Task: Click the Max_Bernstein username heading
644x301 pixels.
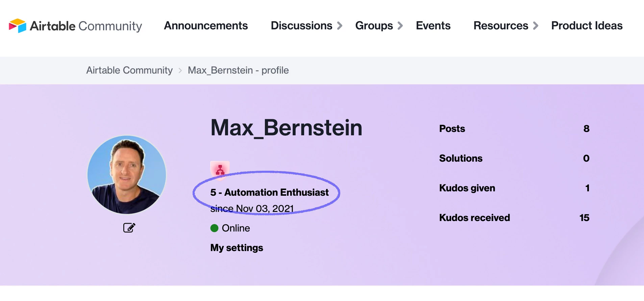Action: pyautogui.click(x=286, y=128)
